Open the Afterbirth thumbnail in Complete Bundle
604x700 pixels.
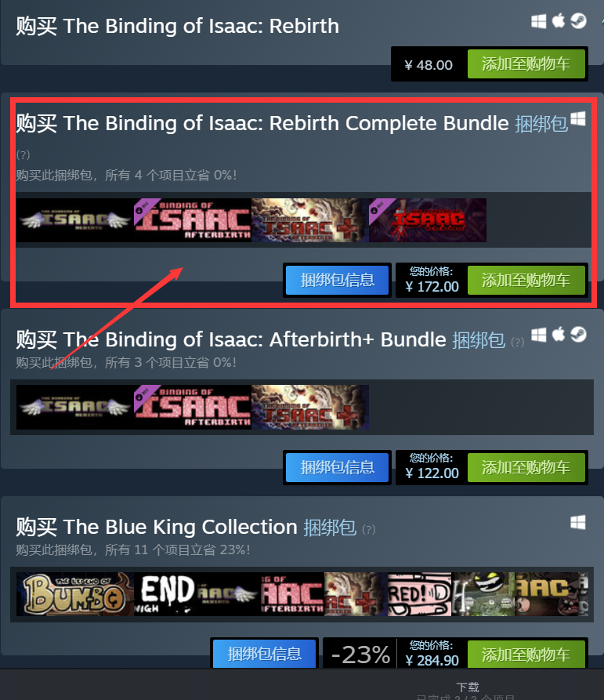coord(193,220)
